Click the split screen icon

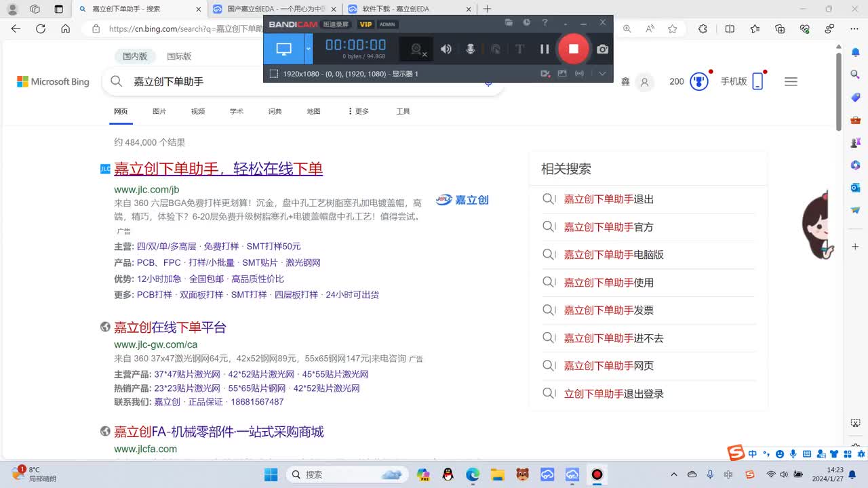730,29
